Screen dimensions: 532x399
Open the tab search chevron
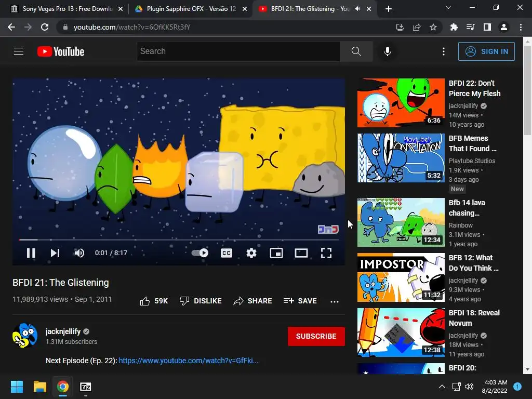(x=448, y=7)
